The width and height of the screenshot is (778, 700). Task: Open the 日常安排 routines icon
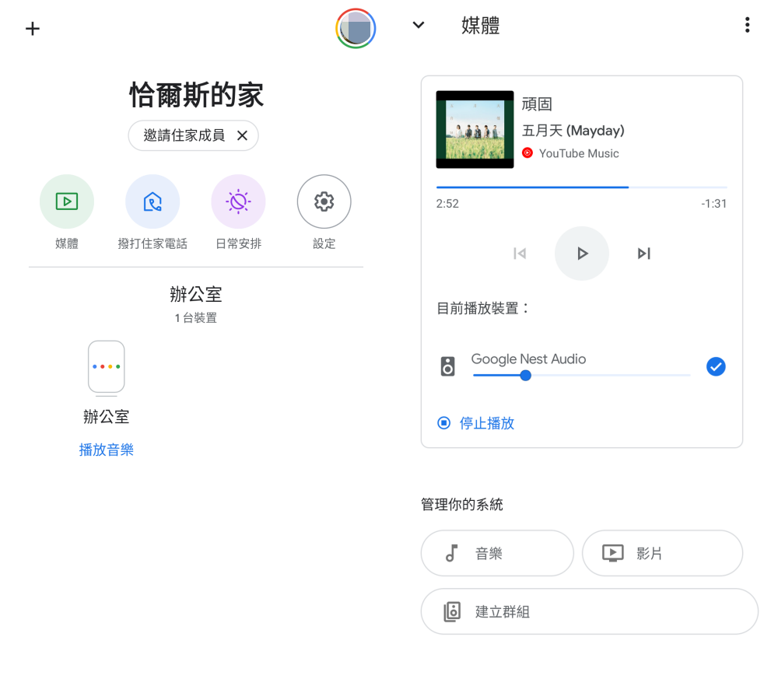coord(238,201)
